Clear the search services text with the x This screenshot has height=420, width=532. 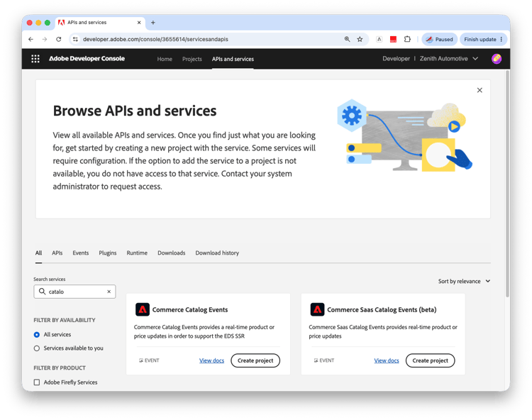tap(109, 292)
